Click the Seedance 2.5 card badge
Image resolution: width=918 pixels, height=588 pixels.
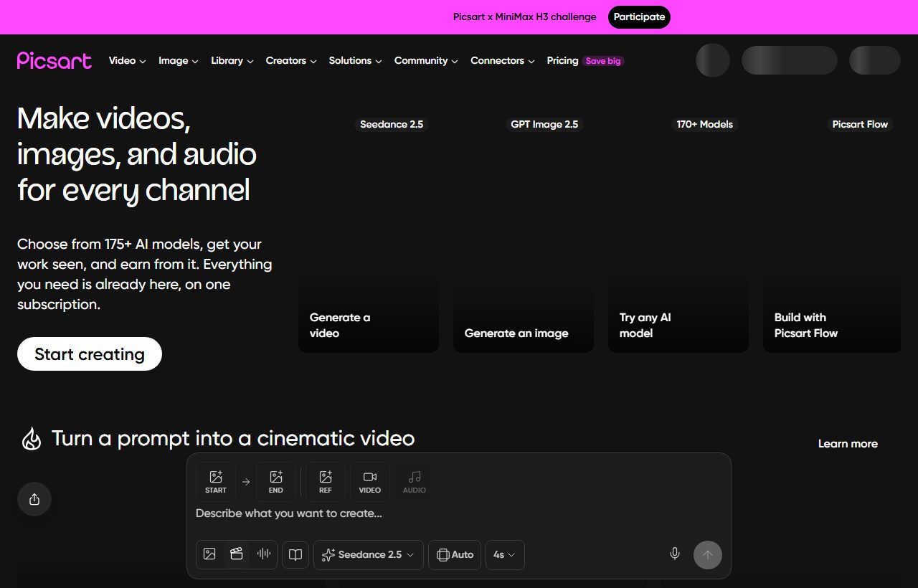coord(392,125)
